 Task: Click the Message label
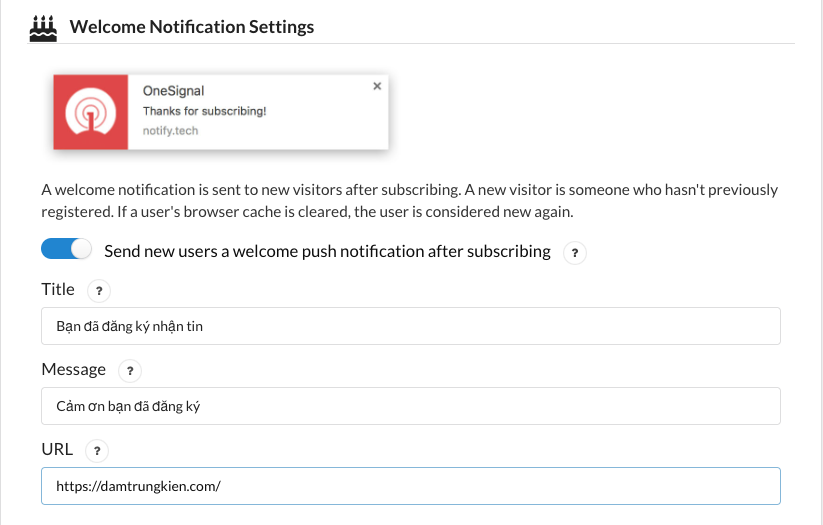pos(73,370)
